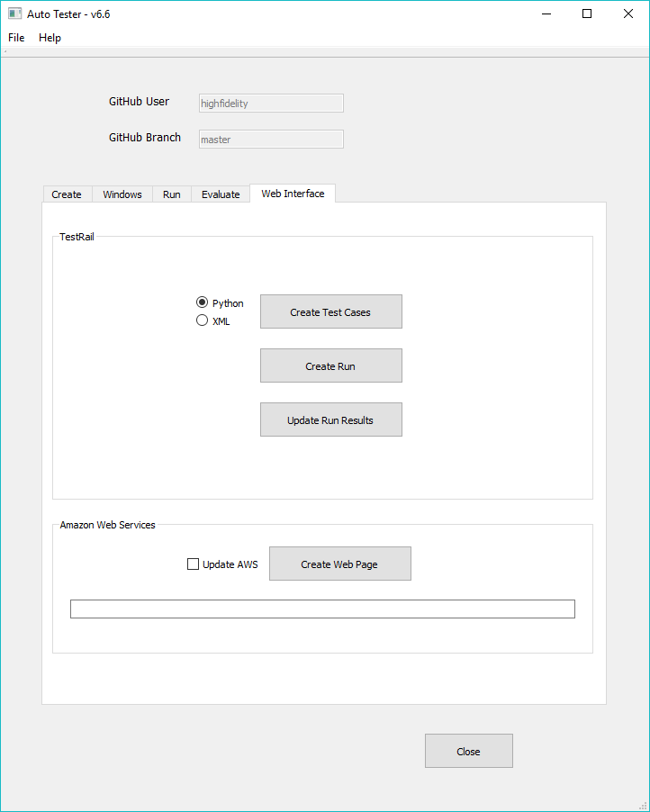The width and height of the screenshot is (650, 812).
Task: Click the Create Run button
Action: tap(331, 365)
